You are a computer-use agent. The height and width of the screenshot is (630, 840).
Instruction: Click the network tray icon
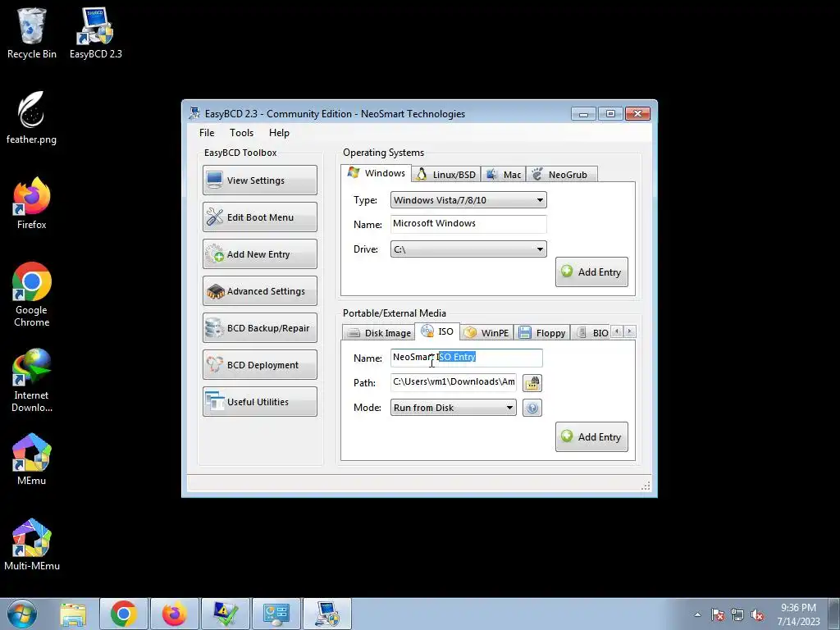[x=737, y=615]
